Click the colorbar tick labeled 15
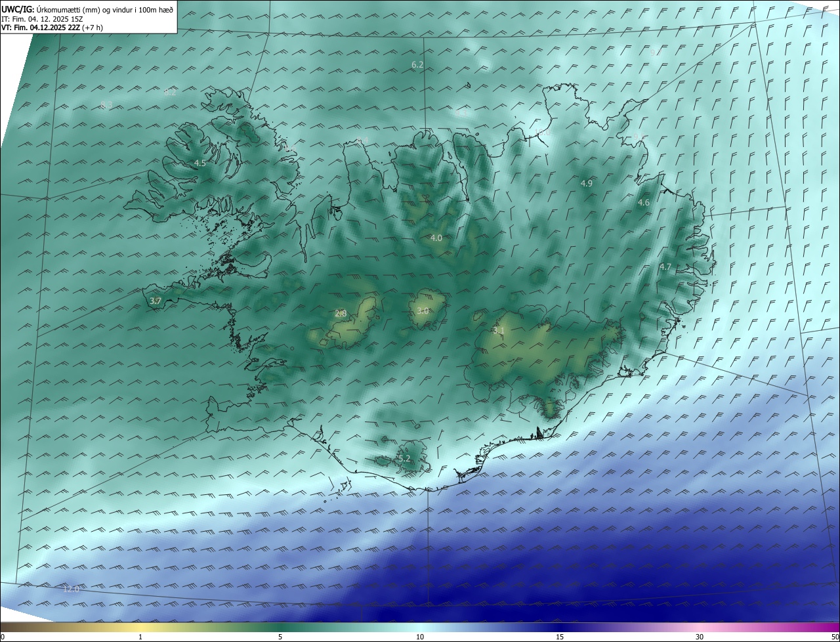 560,637
